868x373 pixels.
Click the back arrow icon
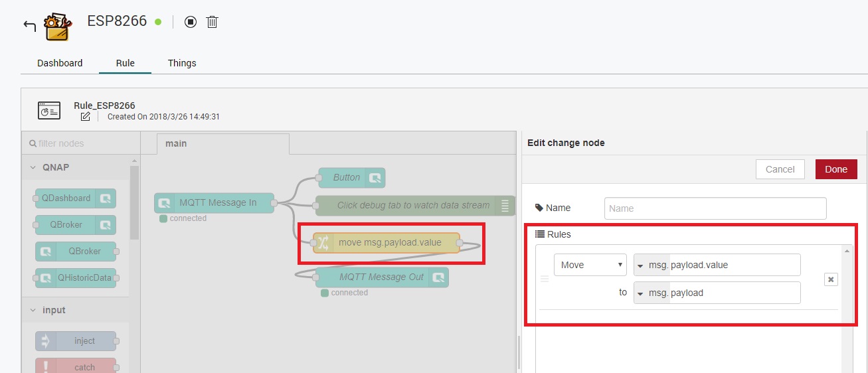[29, 25]
